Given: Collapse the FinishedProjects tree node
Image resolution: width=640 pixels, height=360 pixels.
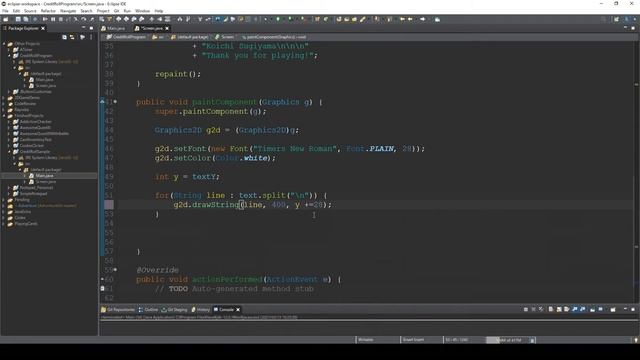Looking at the screenshot, I should pyautogui.click(x=4, y=116).
